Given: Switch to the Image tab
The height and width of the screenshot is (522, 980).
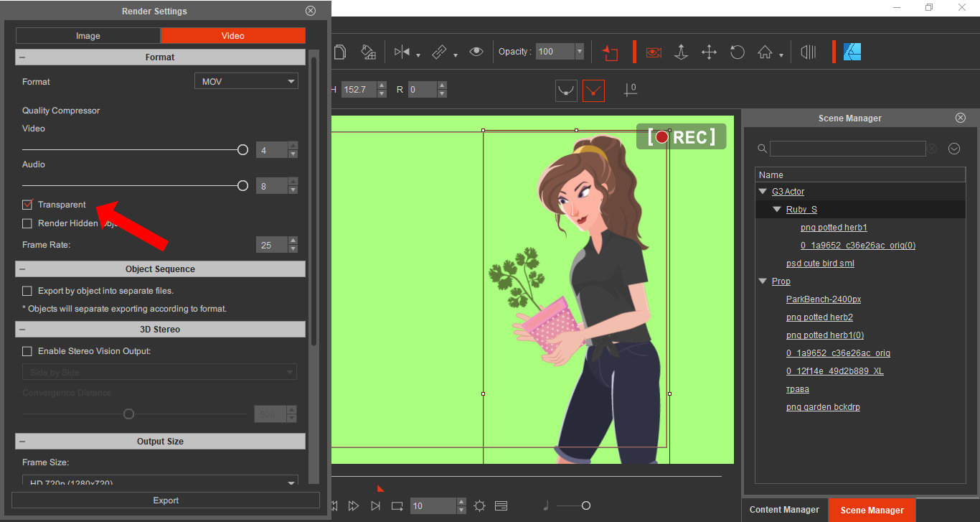Looking at the screenshot, I should [x=88, y=36].
